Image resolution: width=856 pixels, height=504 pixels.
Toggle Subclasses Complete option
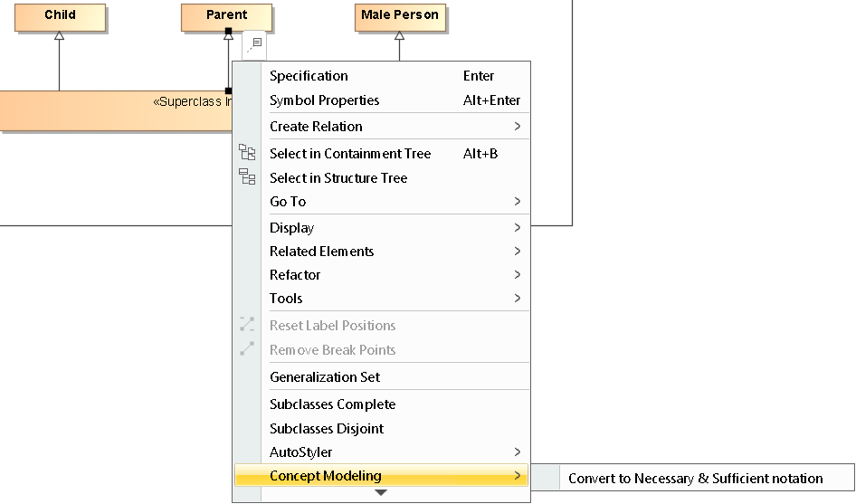pyautogui.click(x=332, y=404)
